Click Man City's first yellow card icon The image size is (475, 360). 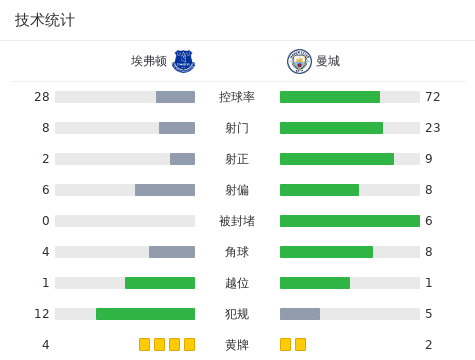pyautogui.click(x=285, y=344)
